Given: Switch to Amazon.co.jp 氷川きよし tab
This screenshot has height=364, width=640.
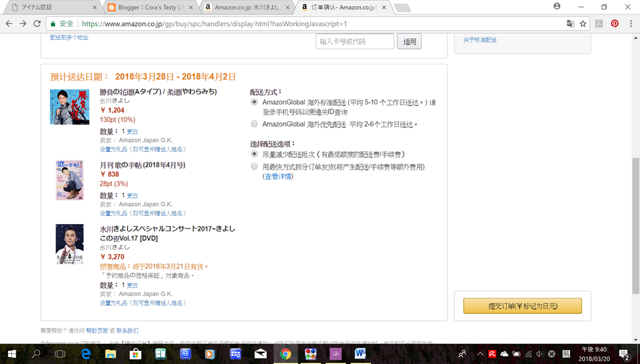Looking at the screenshot, I should pos(247,7).
